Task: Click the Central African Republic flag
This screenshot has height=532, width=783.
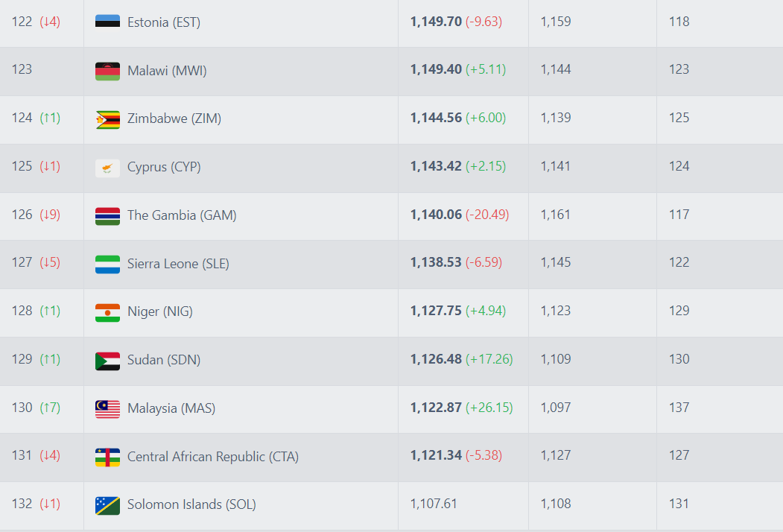Action: click(107, 457)
